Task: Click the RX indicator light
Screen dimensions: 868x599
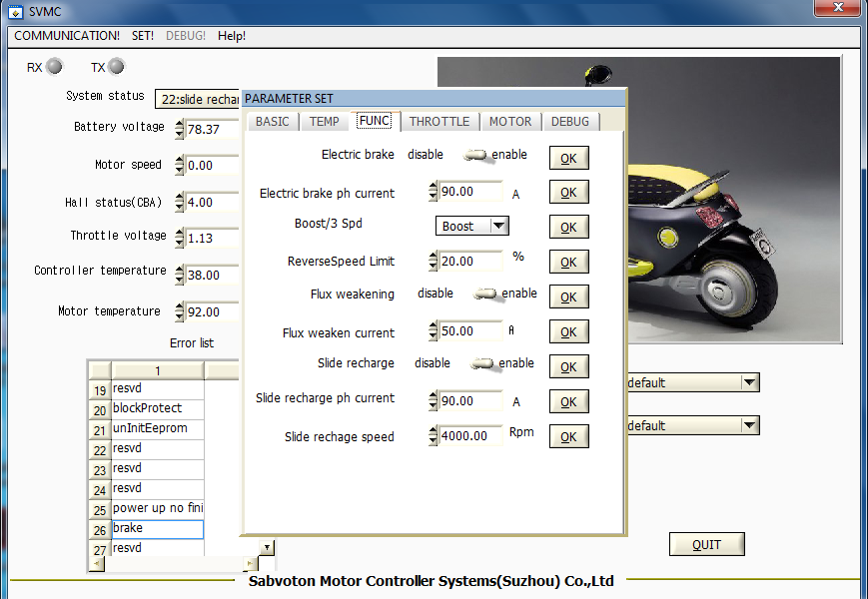Action: click(54, 67)
